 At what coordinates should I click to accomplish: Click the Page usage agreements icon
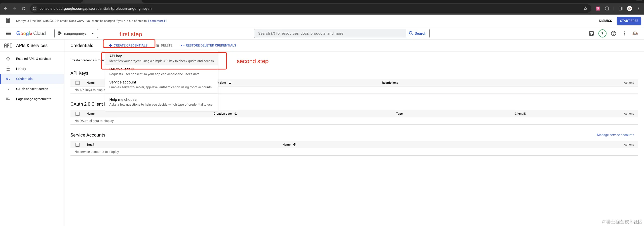tap(8, 99)
